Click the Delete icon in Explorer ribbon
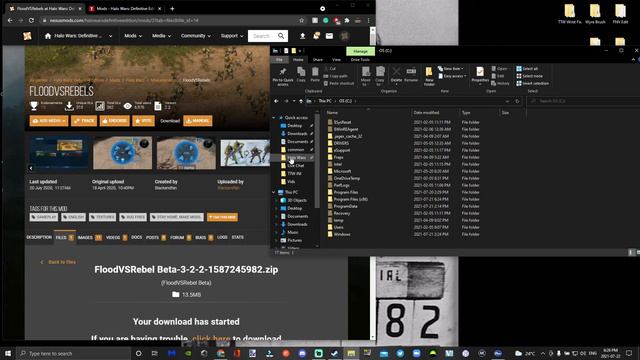Screen dimensions: 640x360 pos(396,75)
